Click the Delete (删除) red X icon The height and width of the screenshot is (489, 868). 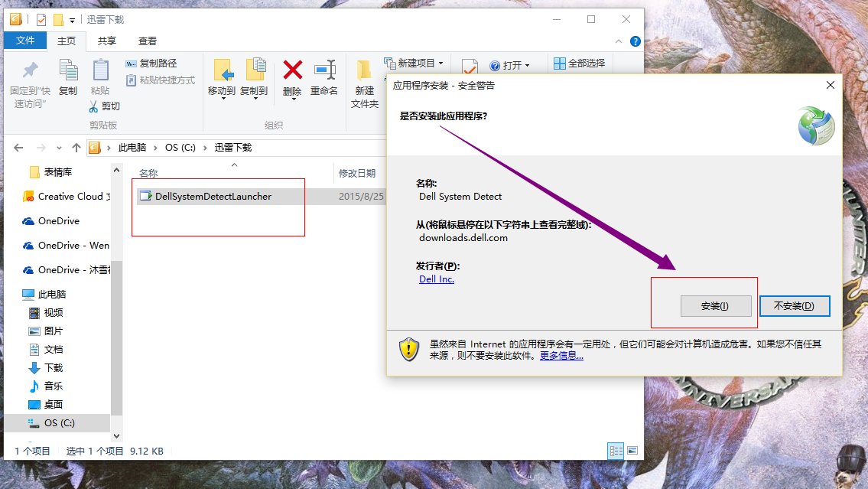point(291,70)
